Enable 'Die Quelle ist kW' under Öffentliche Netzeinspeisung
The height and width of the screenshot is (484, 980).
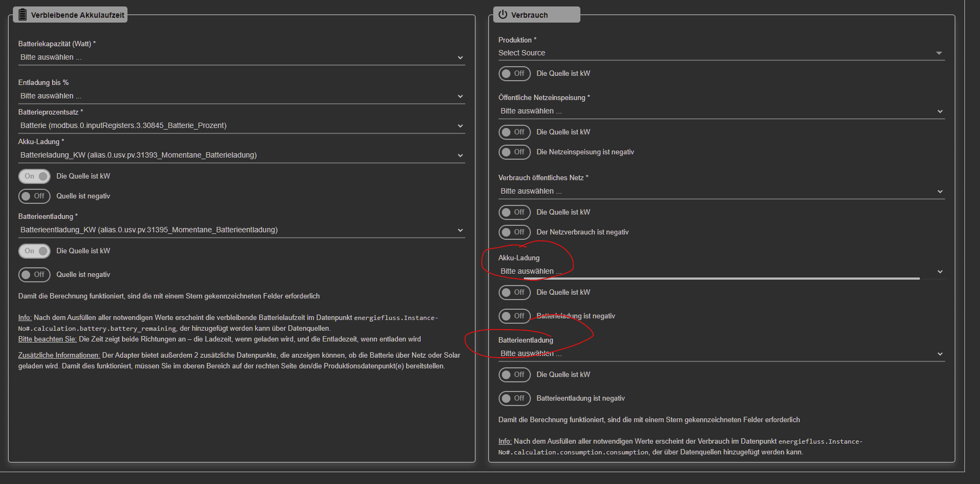(515, 132)
